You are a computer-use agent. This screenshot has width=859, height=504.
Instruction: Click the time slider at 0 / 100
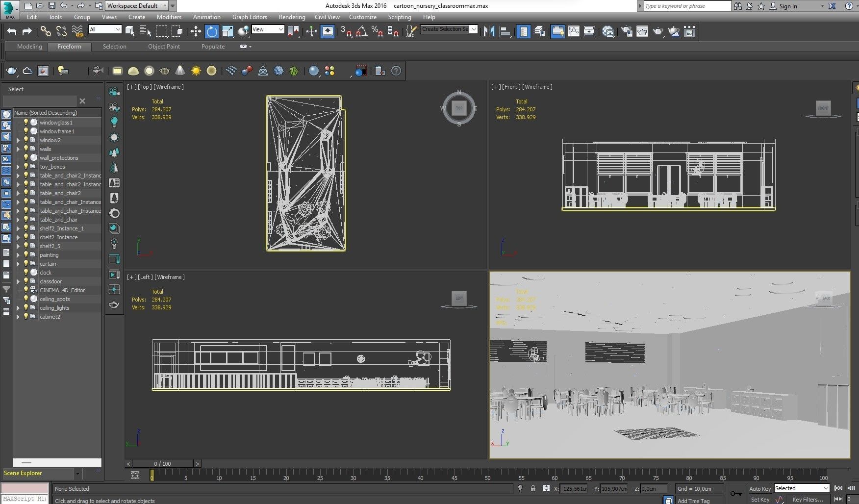click(162, 464)
